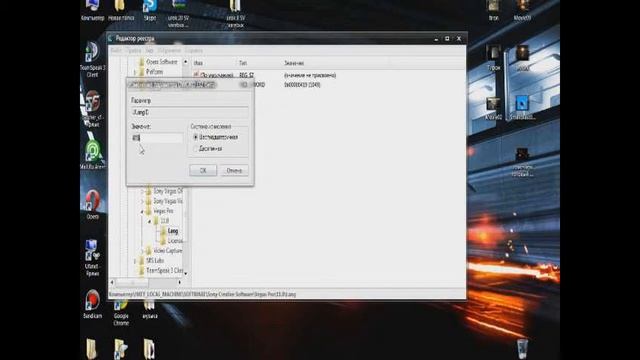
Task: Launch the Opera browser desktop icon
Action: tap(93, 204)
